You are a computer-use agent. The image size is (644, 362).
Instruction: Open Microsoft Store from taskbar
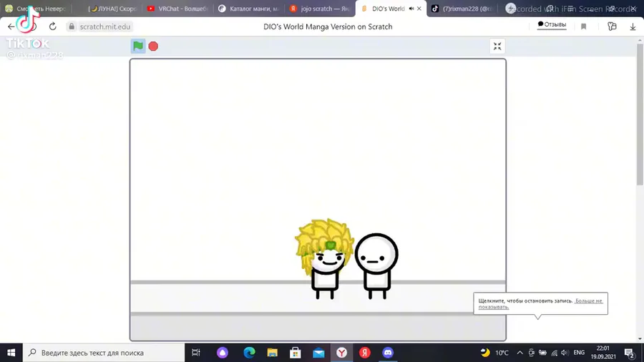point(295,353)
